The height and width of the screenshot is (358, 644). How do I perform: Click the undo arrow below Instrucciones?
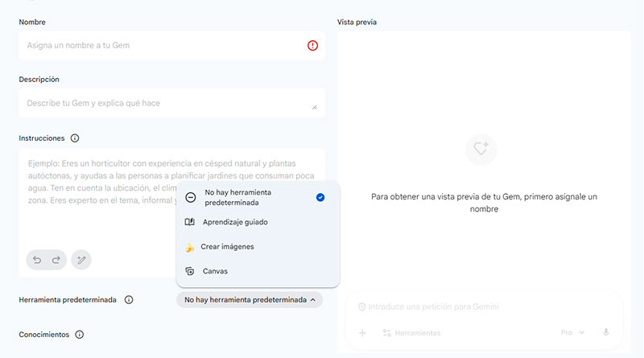point(37,259)
